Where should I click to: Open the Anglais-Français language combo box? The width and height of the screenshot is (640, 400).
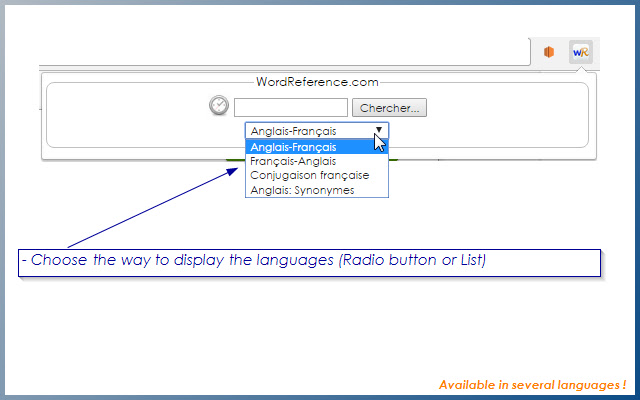pyautogui.click(x=317, y=131)
